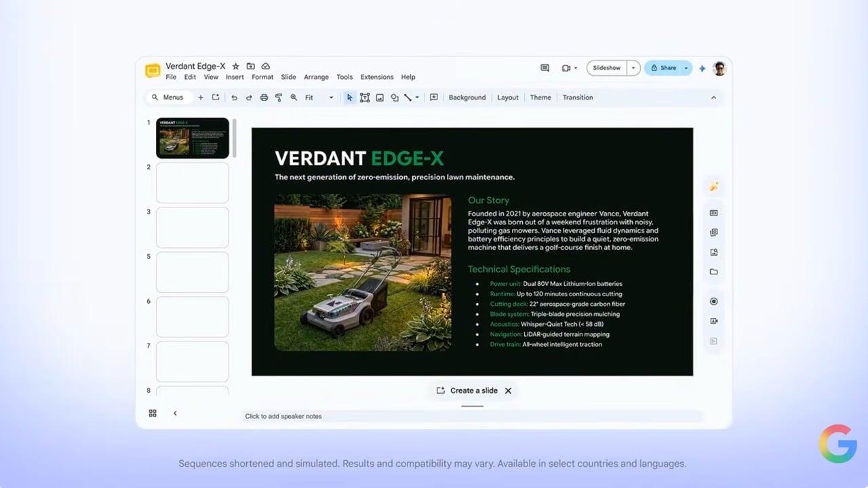This screenshot has width=868, height=488.
Task: Open the Arrange menu
Action: click(316, 77)
